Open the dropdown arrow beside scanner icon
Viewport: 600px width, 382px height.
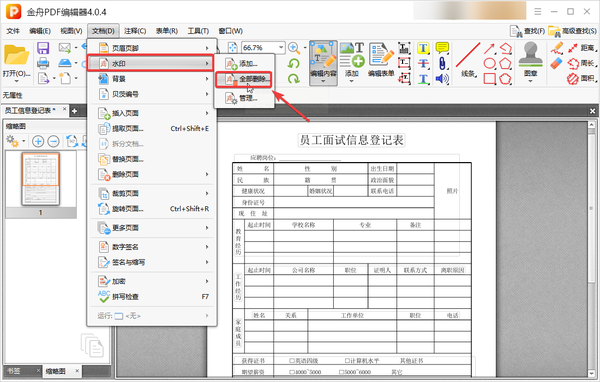point(75,63)
